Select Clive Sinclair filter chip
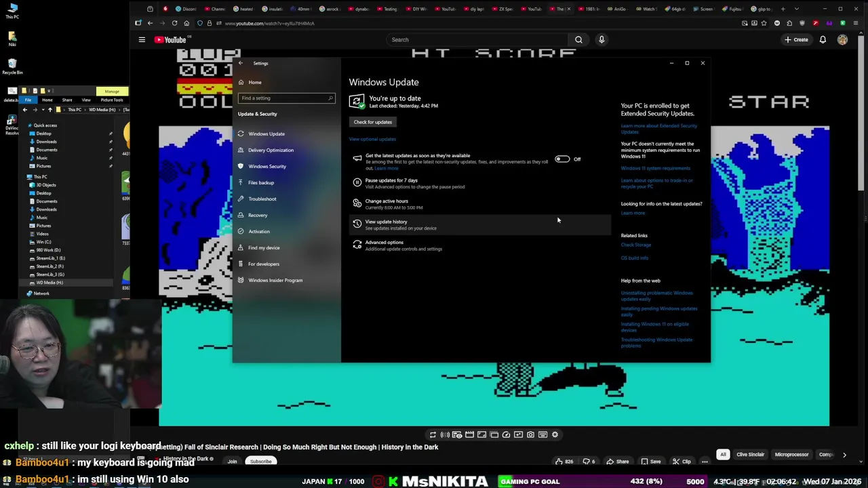The width and height of the screenshot is (868, 488). point(750,455)
